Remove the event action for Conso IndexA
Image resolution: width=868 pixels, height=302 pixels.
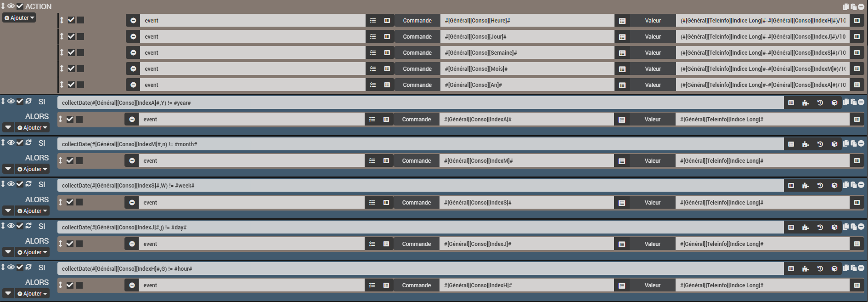click(132, 119)
